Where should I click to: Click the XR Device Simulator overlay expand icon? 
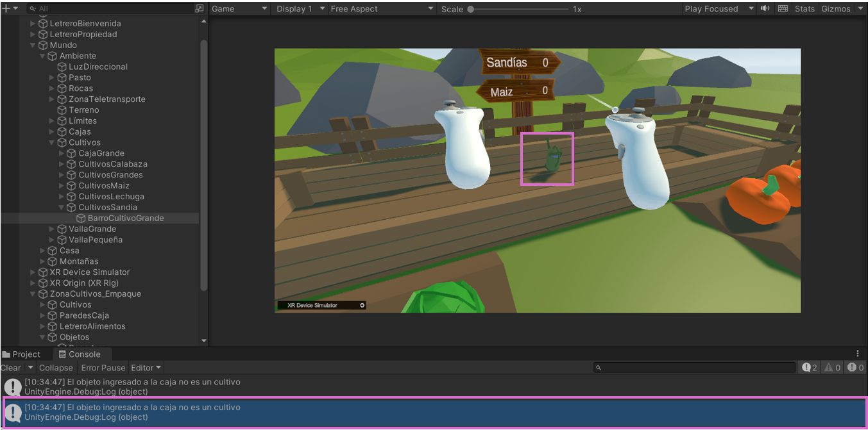362,306
